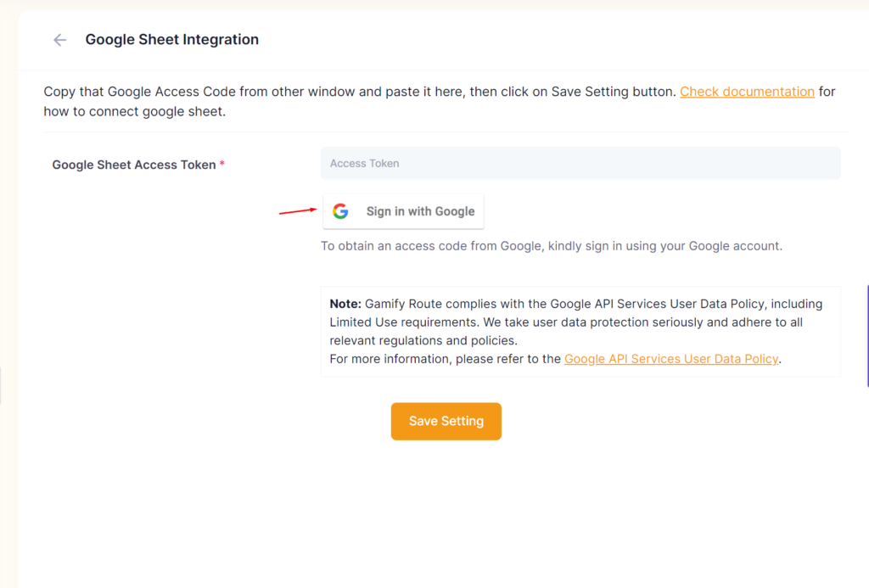Click the text about obtaining an access code
The width and height of the screenshot is (869, 588).
pyautogui.click(x=552, y=246)
